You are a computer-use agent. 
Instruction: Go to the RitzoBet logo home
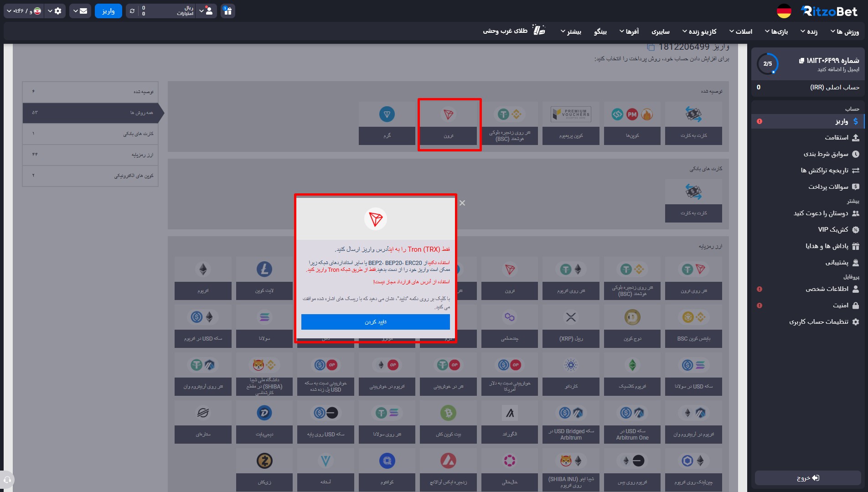coord(829,11)
